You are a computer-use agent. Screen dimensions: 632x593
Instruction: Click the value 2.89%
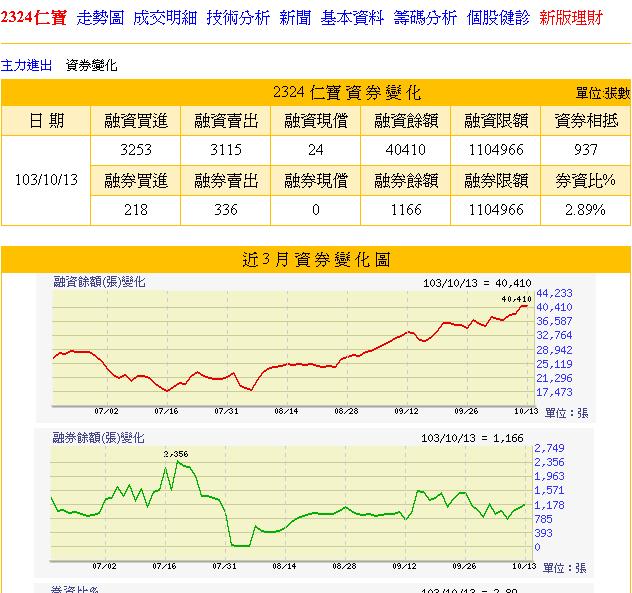tap(585, 210)
